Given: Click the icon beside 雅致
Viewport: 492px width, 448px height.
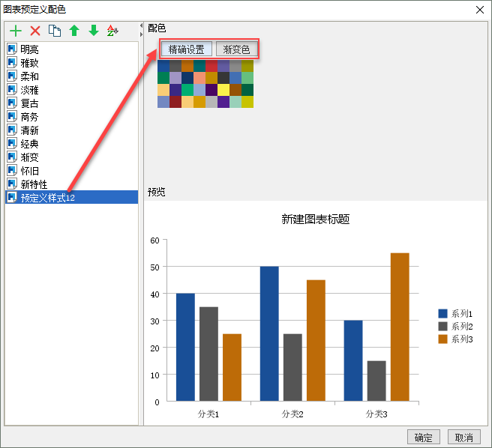Looking at the screenshot, I should pyautogui.click(x=12, y=63).
